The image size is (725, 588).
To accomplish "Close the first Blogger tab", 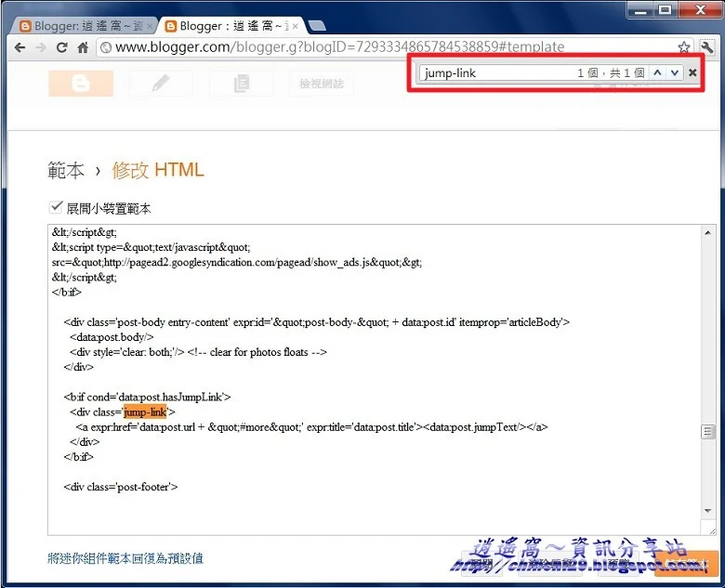I will [150, 26].
